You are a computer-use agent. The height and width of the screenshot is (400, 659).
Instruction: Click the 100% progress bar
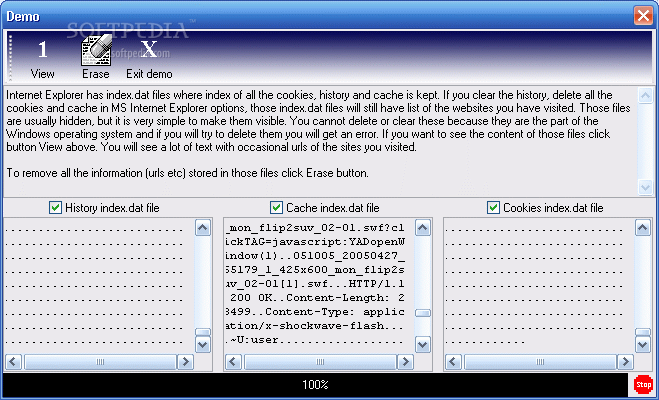click(x=316, y=384)
